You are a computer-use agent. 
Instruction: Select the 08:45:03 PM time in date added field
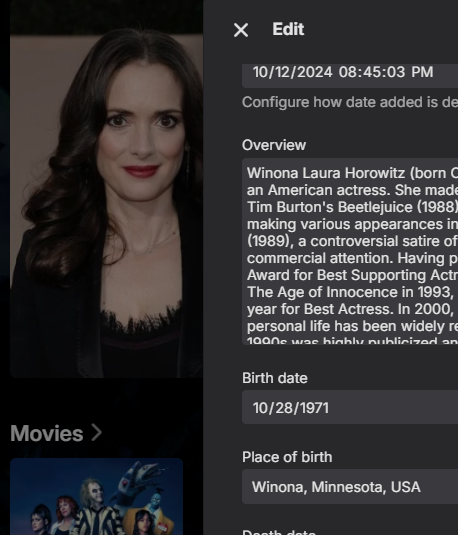click(x=386, y=72)
